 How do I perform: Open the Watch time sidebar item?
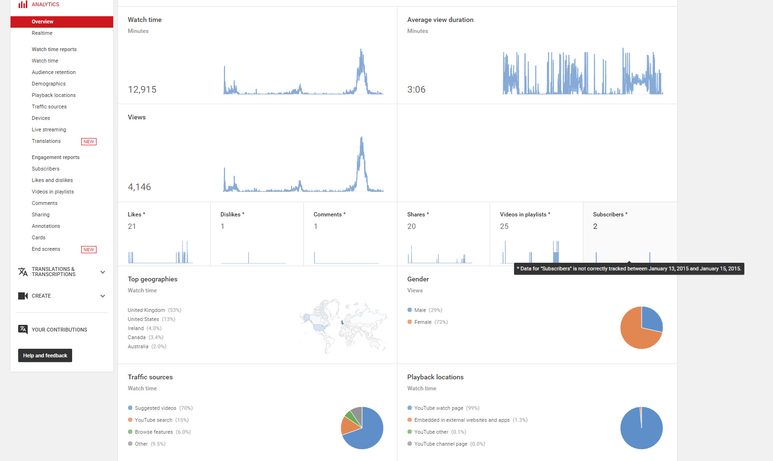pos(45,61)
